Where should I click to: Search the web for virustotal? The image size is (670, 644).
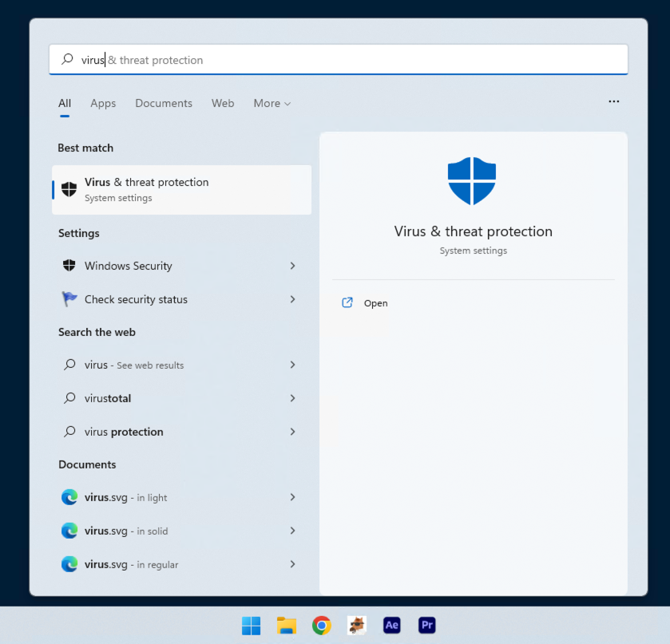click(181, 398)
